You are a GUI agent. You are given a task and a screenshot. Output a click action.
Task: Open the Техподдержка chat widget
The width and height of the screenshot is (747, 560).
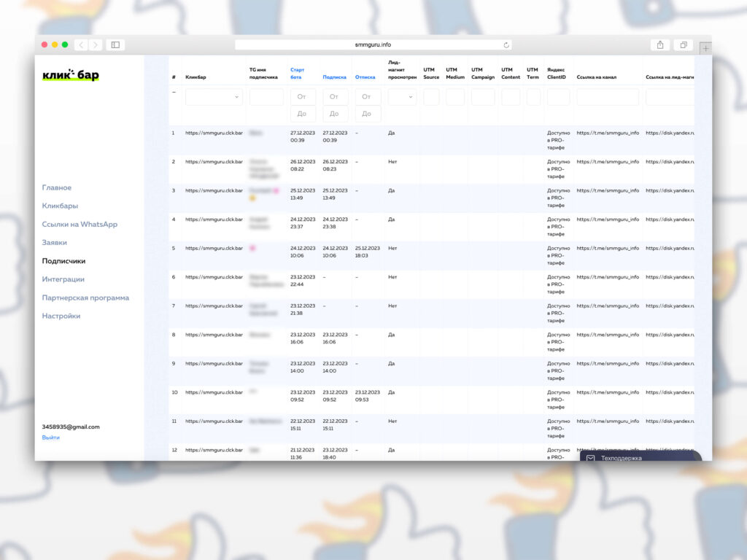click(640, 458)
